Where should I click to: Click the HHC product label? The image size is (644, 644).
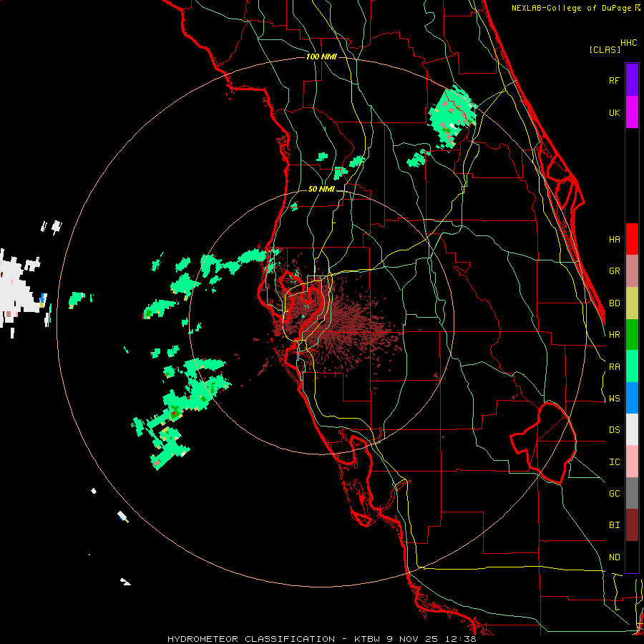click(628, 43)
